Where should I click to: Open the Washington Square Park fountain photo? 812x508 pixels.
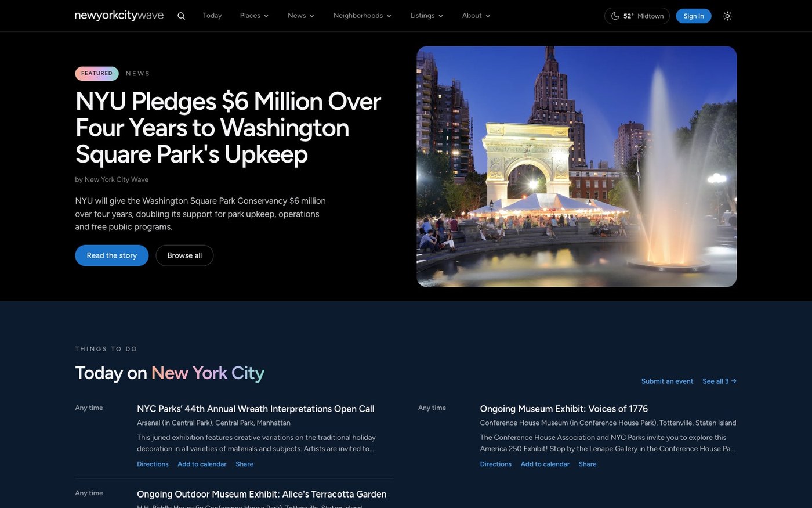(577, 167)
